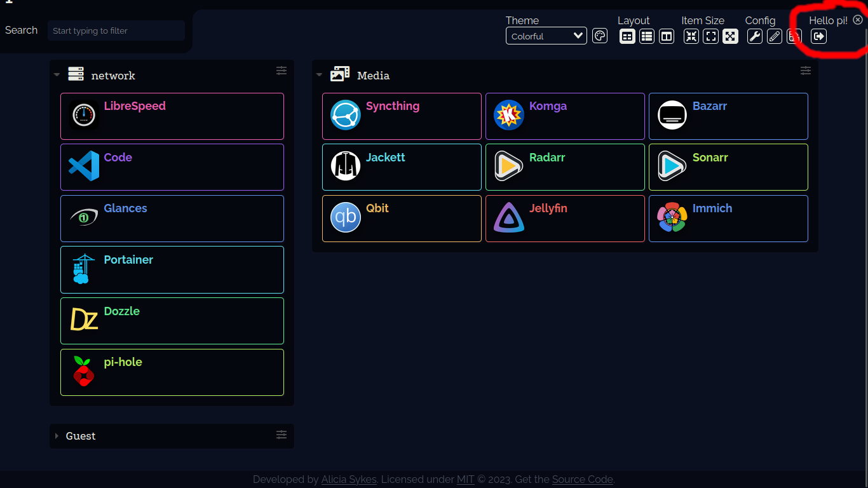Open the Colorful theme dropdown
This screenshot has width=868, height=488.
[546, 36]
